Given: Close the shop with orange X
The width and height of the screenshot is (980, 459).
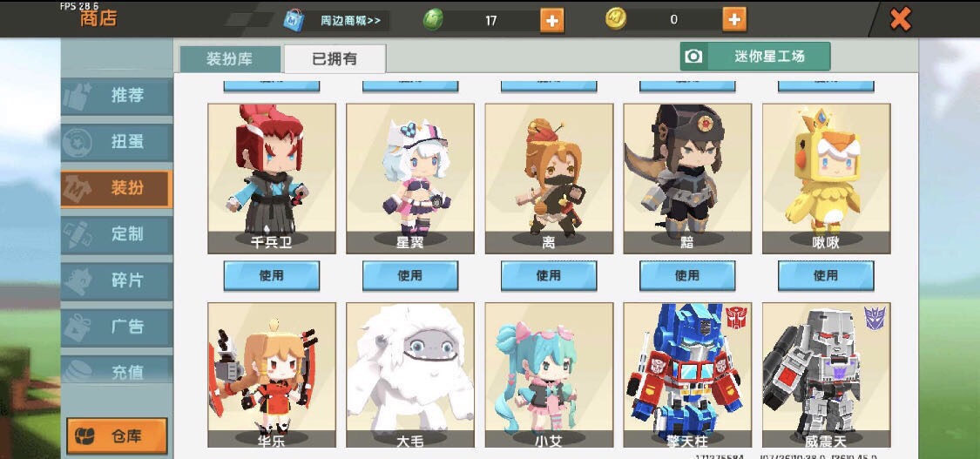Looking at the screenshot, I should 900,19.
